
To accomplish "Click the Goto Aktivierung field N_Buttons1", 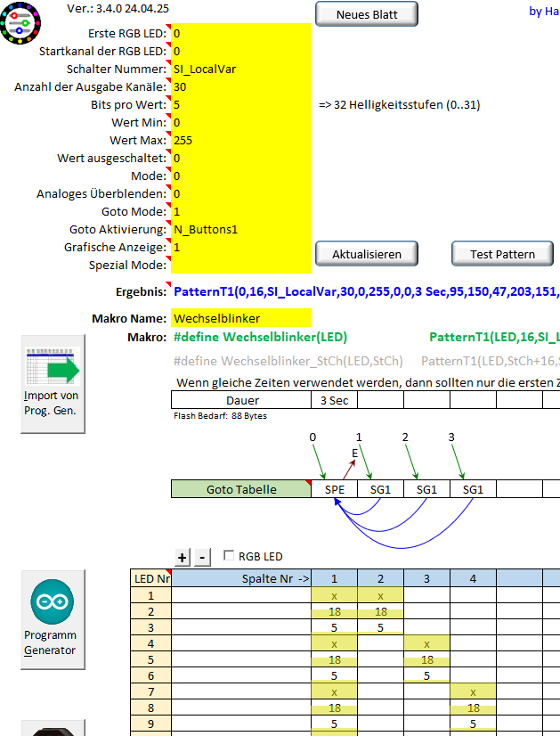I will point(240,229).
